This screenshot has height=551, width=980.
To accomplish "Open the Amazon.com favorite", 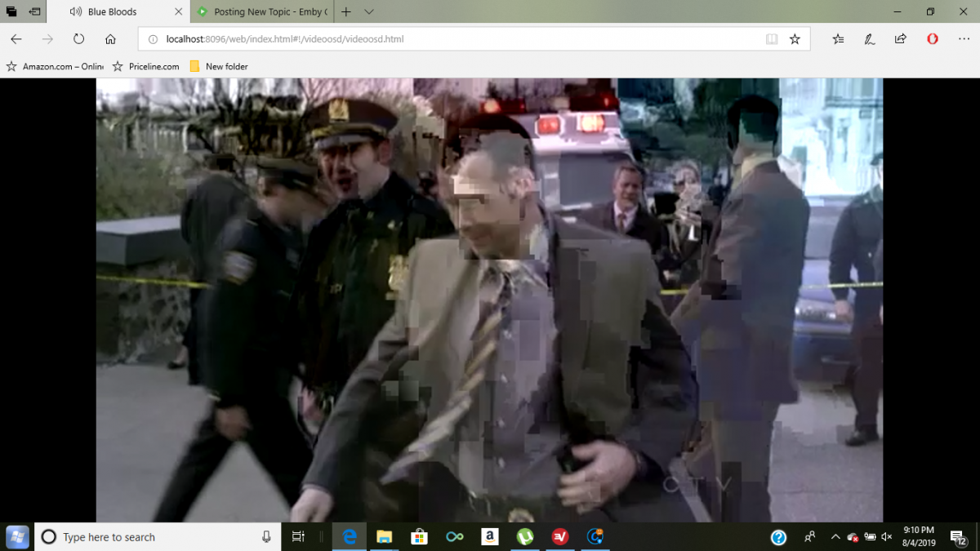I will click(55, 66).
